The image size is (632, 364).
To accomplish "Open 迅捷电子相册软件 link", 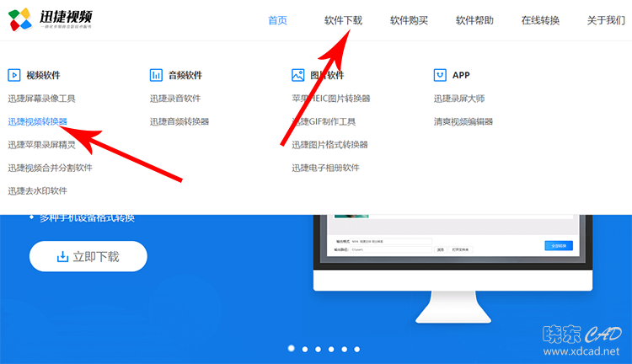I will (x=325, y=168).
